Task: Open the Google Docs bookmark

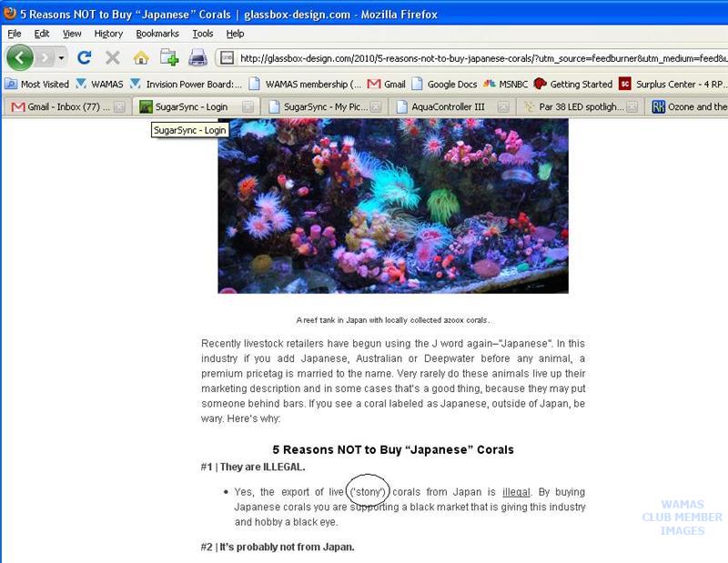Action: coord(444,84)
